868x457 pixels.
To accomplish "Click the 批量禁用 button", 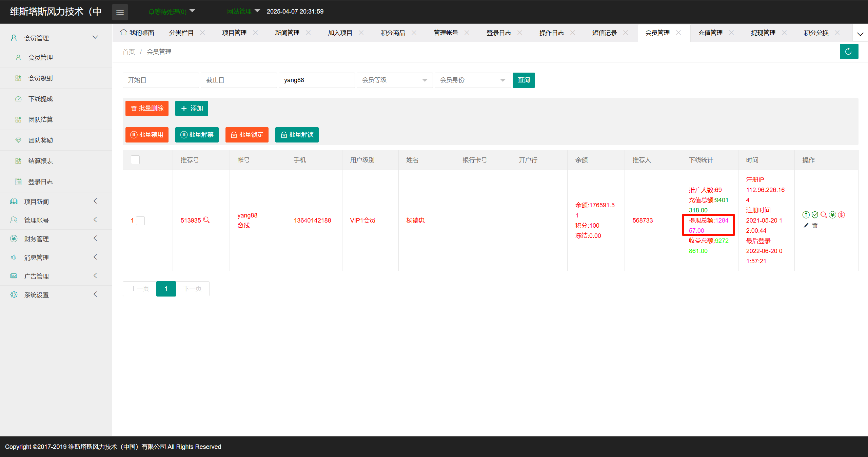I will 147,135.
